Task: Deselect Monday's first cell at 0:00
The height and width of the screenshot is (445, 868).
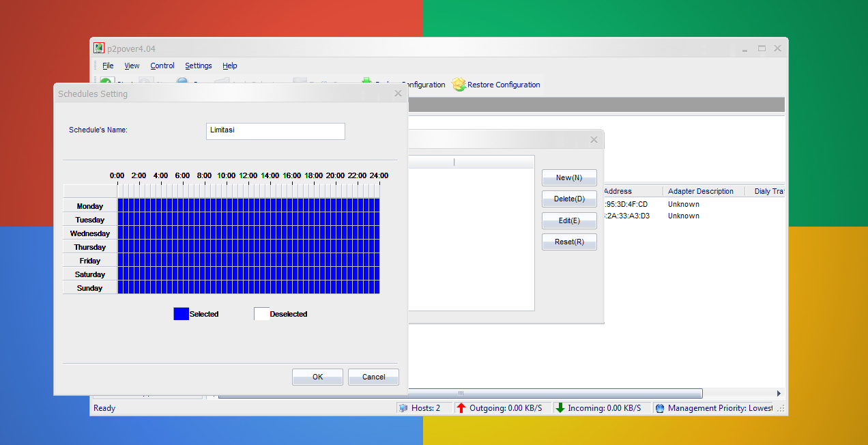Action: click(x=120, y=205)
